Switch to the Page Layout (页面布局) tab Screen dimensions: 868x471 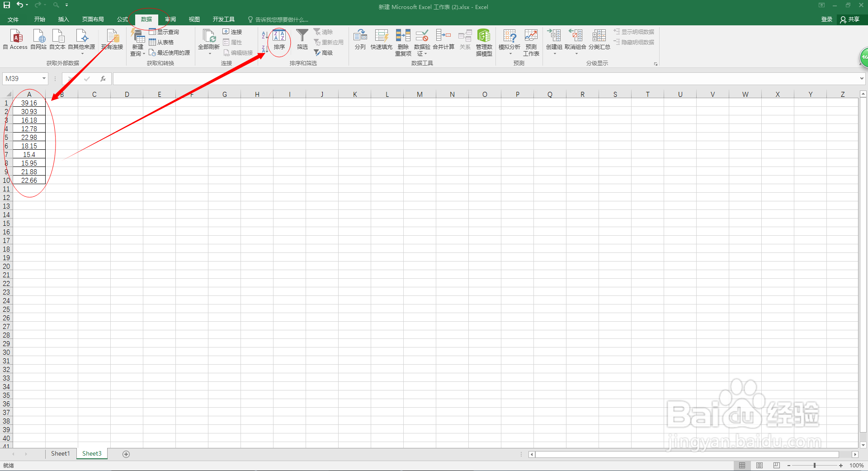pyautogui.click(x=93, y=19)
